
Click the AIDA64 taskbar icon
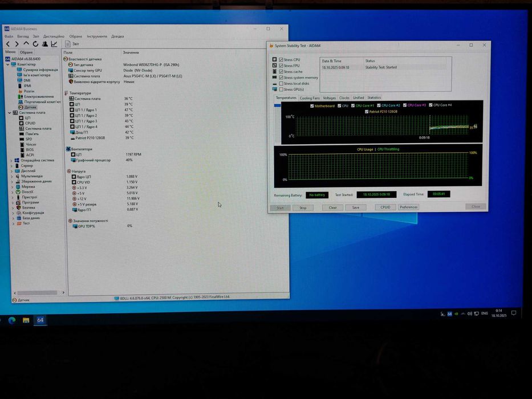pos(40,320)
